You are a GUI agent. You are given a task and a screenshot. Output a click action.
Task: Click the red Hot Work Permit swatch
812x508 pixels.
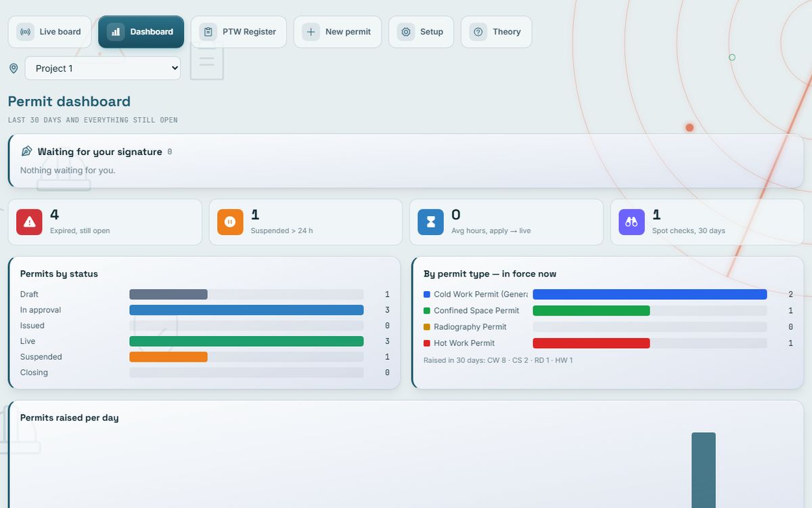click(427, 343)
